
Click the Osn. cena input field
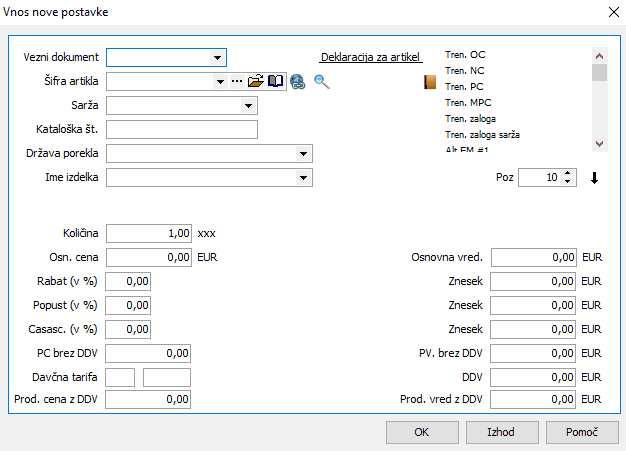[x=149, y=257]
